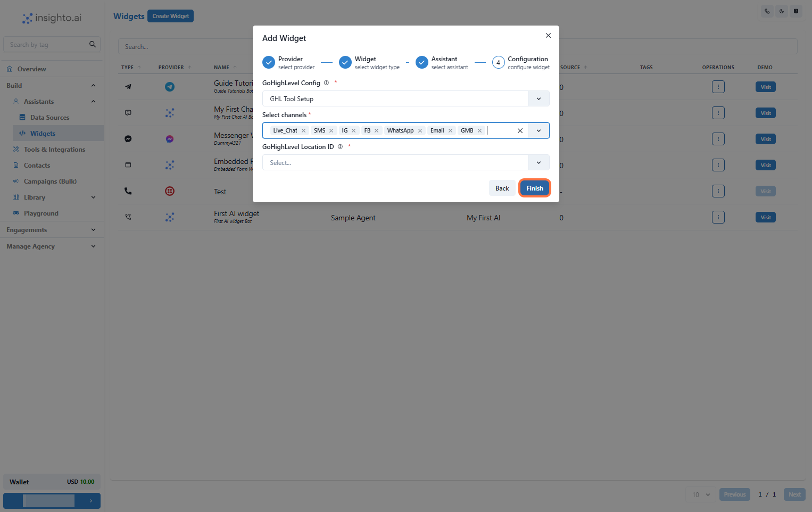Click the Previous pagination button
Viewport: 812px width, 512px height.
734,494
